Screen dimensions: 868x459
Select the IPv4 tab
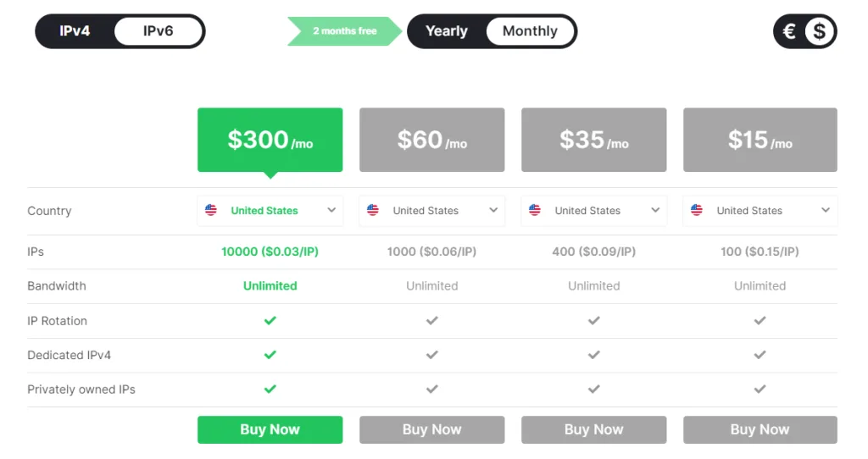[75, 31]
